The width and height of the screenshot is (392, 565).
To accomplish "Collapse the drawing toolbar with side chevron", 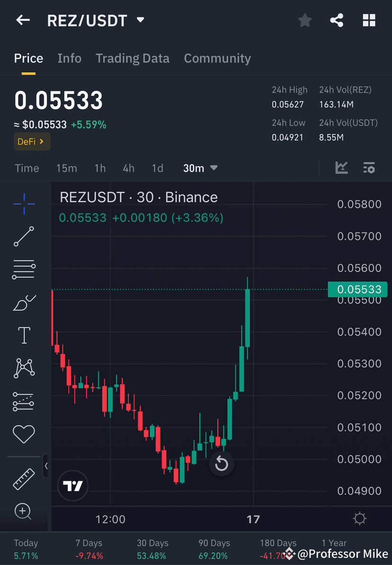I will (46, 466).
